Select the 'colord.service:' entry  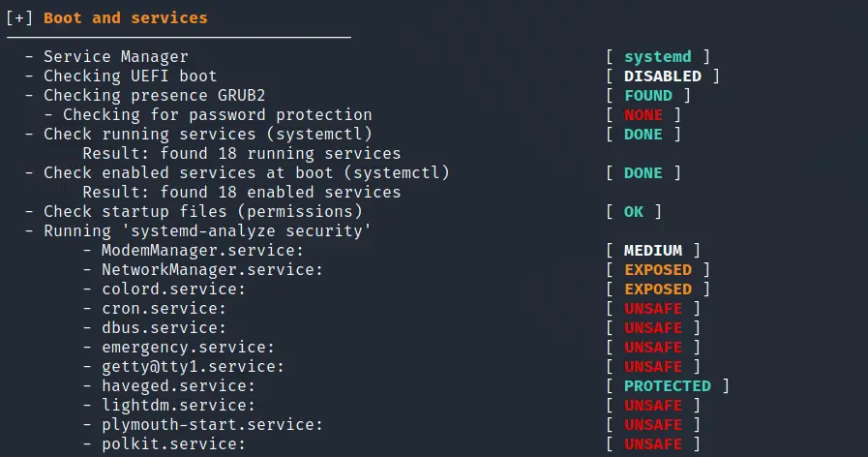tap(173, 289)
